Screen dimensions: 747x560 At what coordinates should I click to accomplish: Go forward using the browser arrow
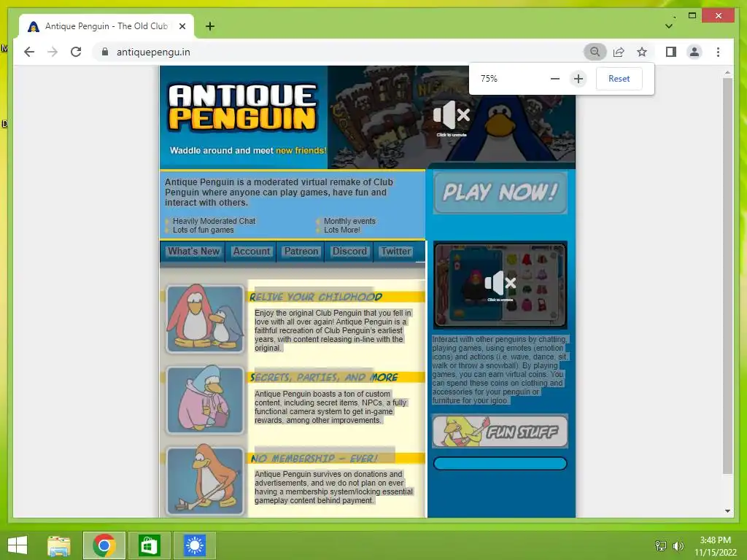coord(53,52)
